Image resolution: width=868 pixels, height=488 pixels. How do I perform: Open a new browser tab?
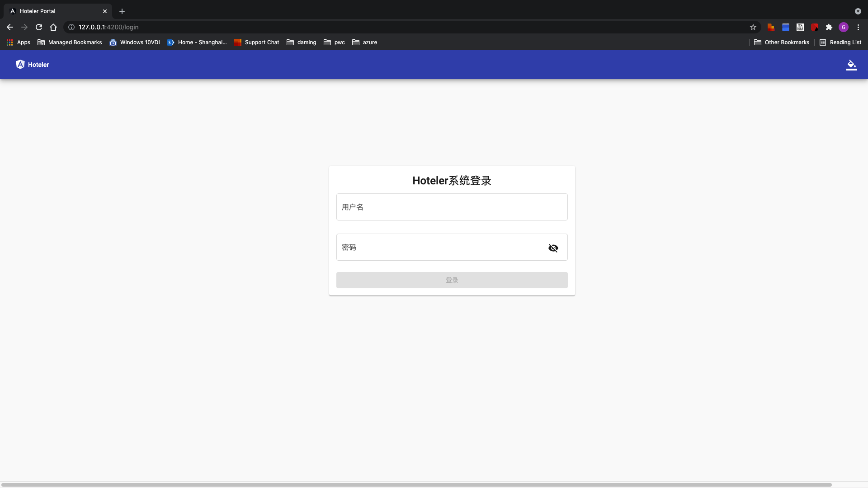pos(122,11)
